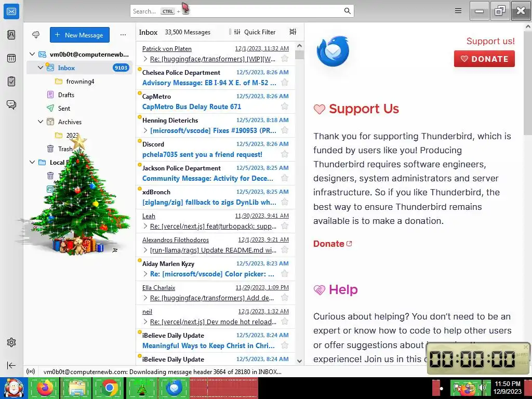
Task: Open the Community Message: Activity email
Action: pyautogui.click(x=216, y=173)
